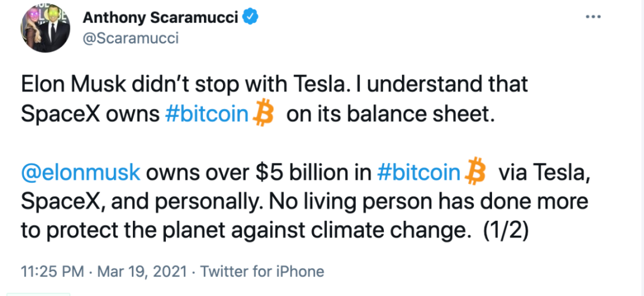Click the Bitcoin emoji before 'via Tesla'
644x296 pixels.
pos(475,171)
